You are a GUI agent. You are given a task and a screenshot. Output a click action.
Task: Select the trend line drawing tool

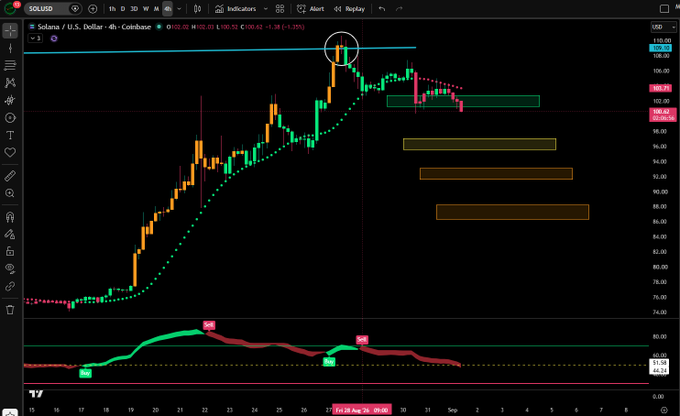[x=10, y=48]
